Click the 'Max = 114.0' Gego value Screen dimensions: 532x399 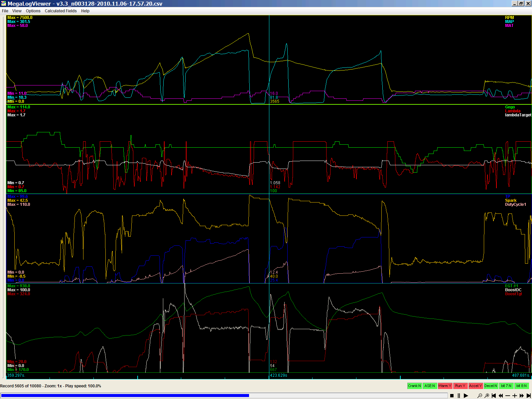[x=19, y=107]
